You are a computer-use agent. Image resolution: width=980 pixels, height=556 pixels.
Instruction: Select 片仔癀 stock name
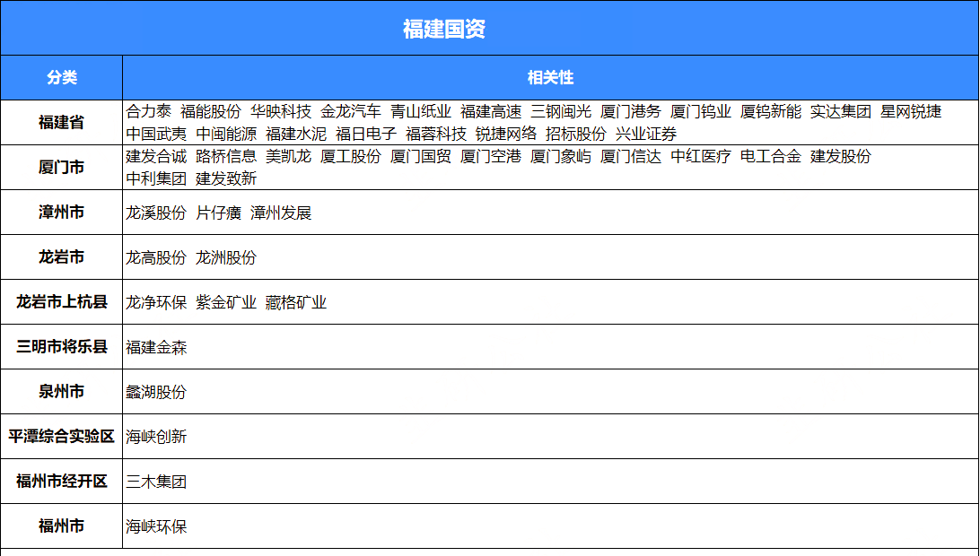click(x=218, y=213)
